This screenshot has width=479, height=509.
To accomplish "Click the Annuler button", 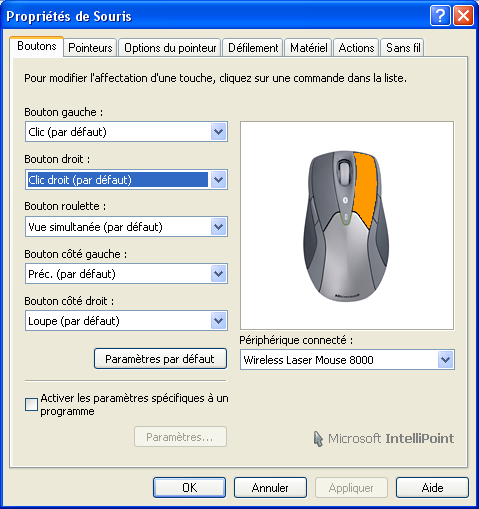I will click(x=270, y=488).
